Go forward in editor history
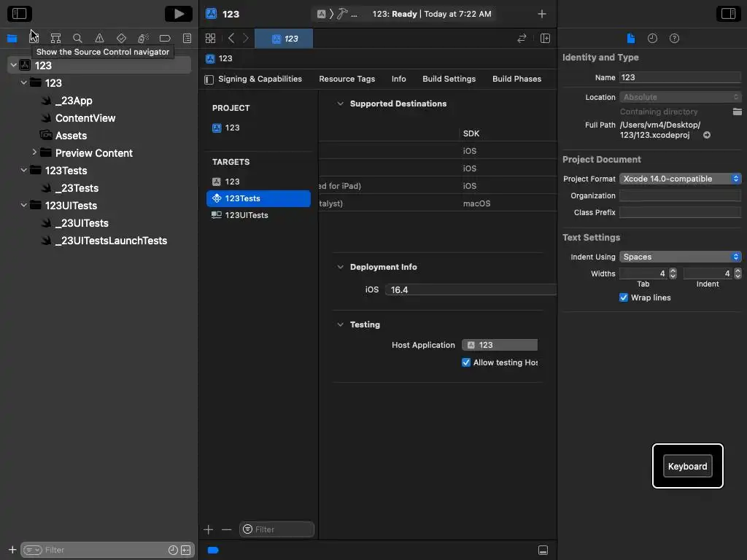This screenshot has width=747, height=560. [x=246, y=38]
